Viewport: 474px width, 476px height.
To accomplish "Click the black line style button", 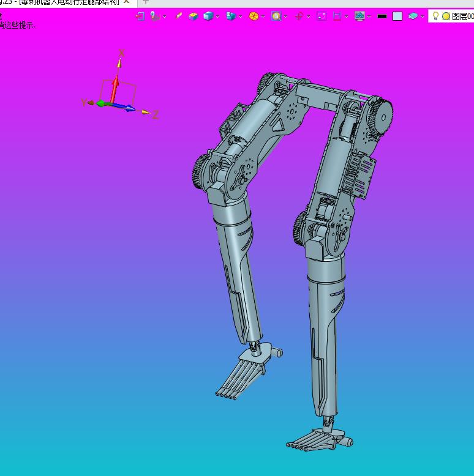I will tap(382, 17).
